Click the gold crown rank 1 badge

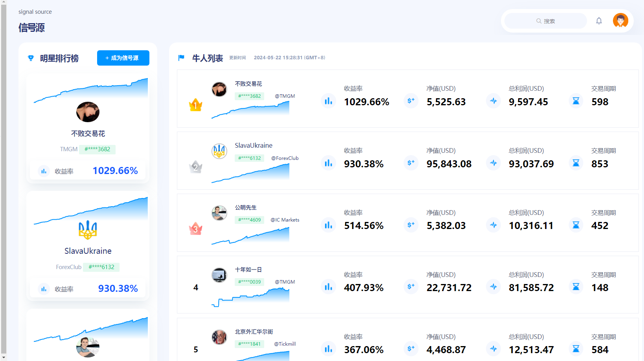pyautogui.click(x=195, y=105)
